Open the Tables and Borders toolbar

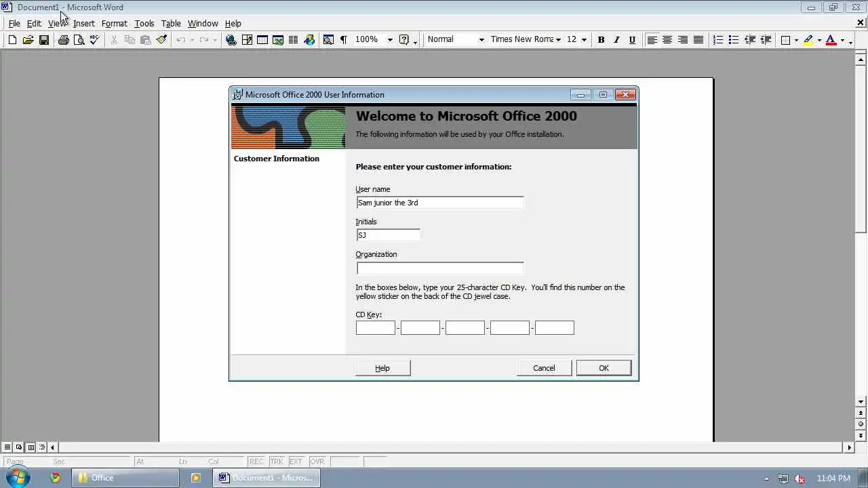(247, 40)
